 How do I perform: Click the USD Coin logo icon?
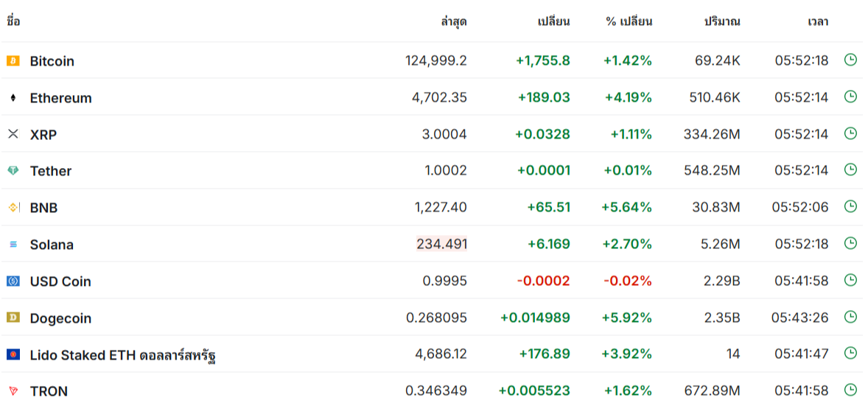coord(13,281)
